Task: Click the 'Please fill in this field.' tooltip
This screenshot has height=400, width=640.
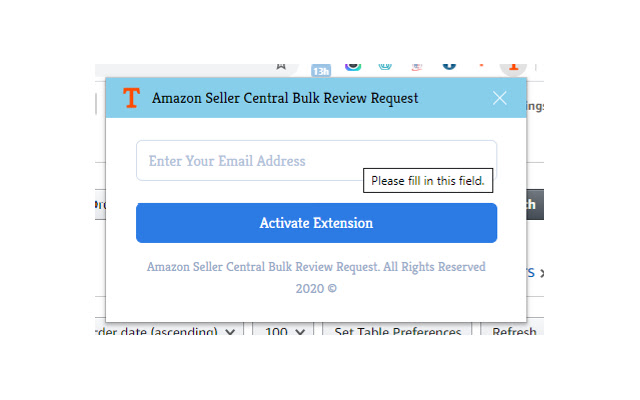Action: pos(428,182)
